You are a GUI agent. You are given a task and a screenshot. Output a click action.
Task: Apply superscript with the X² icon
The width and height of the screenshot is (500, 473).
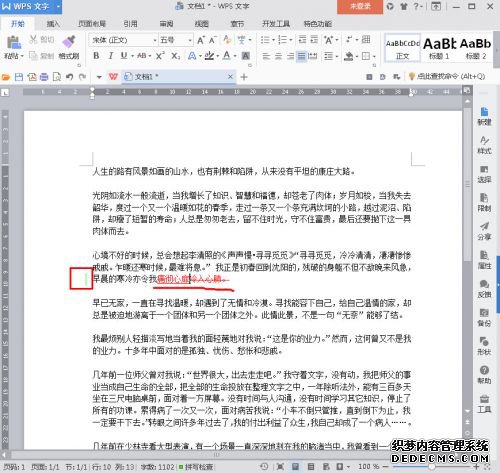(x=160, y=56)
